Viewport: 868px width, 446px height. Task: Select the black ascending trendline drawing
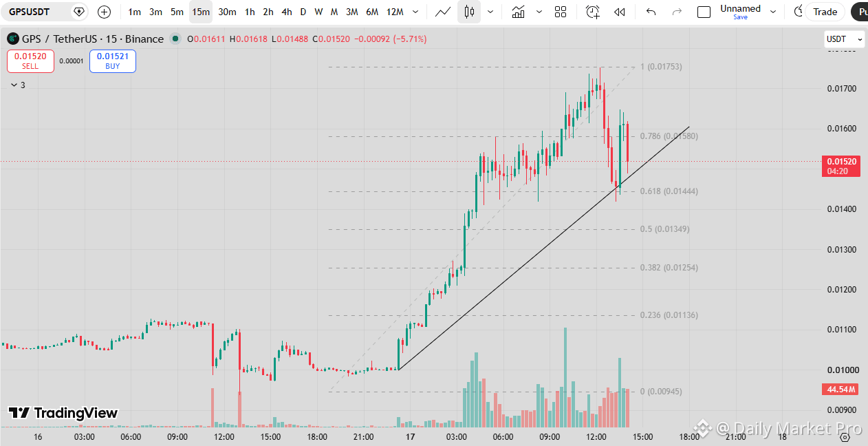543,248
